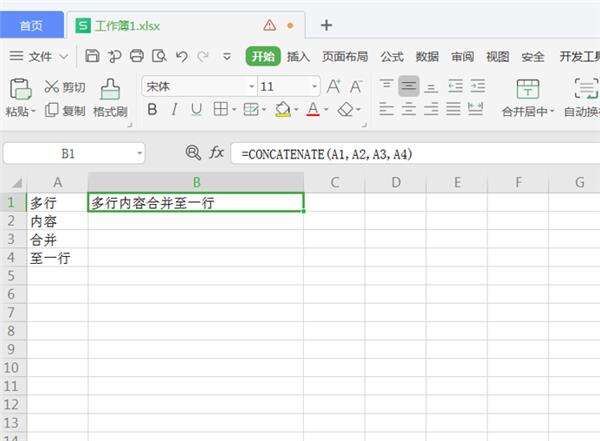This screenshot has height=441, width=600.
Task: Click the Wrap Text icon
Action: [586, 89]
